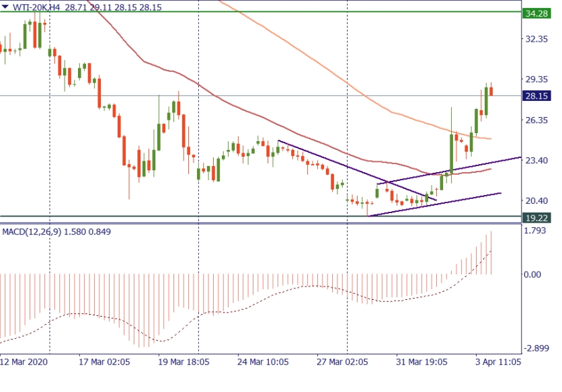
Task: Click the 1.793 MACD scale value
Action: [x=536, y=231]
